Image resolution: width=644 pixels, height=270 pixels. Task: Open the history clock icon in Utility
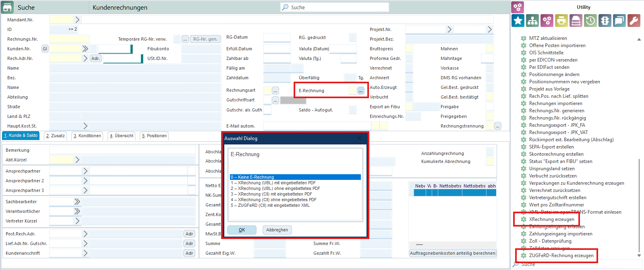coord(590,21)
